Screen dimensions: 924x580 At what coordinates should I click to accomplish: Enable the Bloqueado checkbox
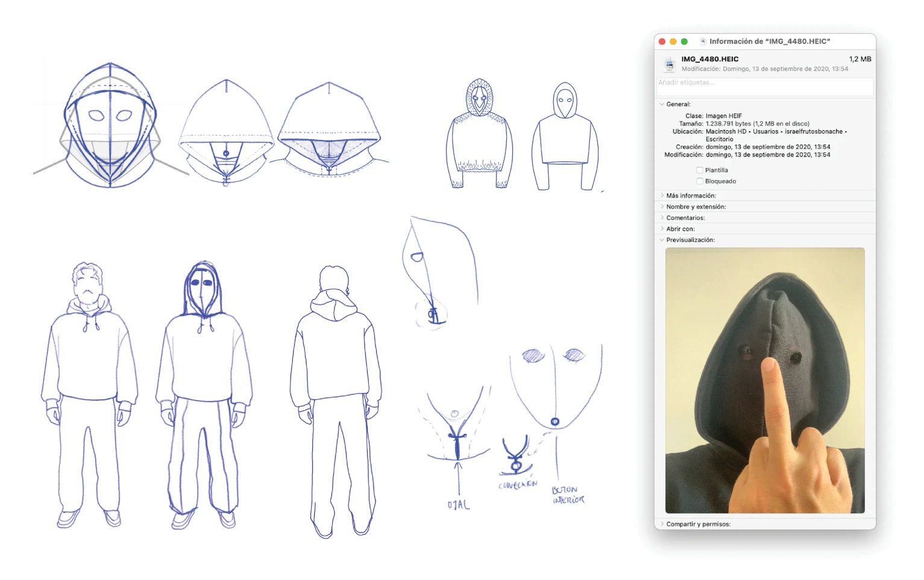coord(700,181)
